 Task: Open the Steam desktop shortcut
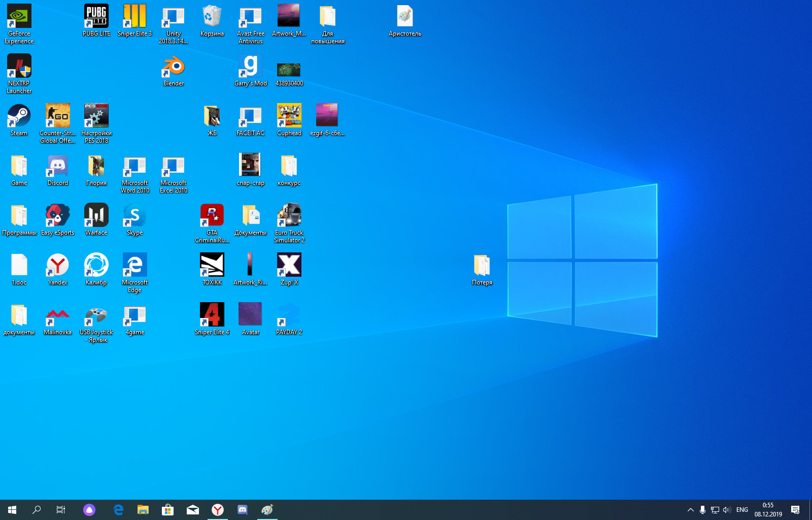click(x=19, y=120)
